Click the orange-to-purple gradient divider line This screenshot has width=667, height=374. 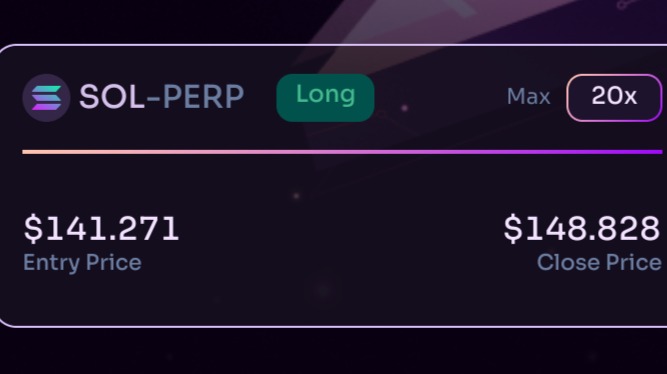pos(342,152)
